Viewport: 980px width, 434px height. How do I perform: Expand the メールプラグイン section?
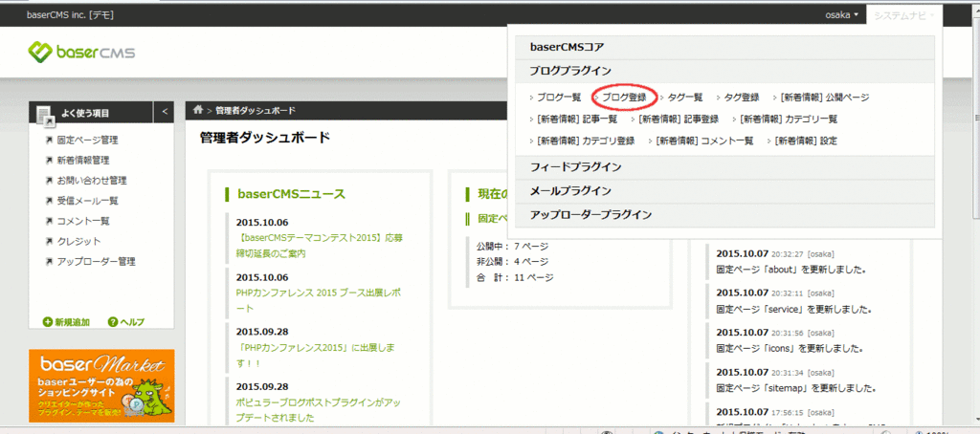(725, 191)
